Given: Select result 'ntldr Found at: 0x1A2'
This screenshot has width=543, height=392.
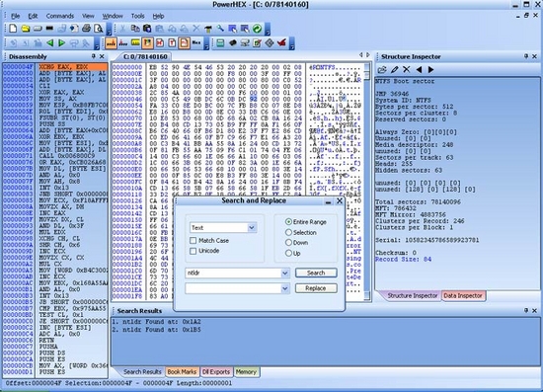Looking at the screenshot, I should point(157,322).
